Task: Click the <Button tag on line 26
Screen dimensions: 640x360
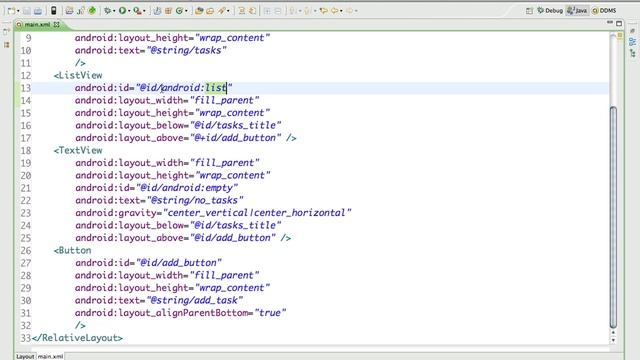Action: (x=73, y=250)
